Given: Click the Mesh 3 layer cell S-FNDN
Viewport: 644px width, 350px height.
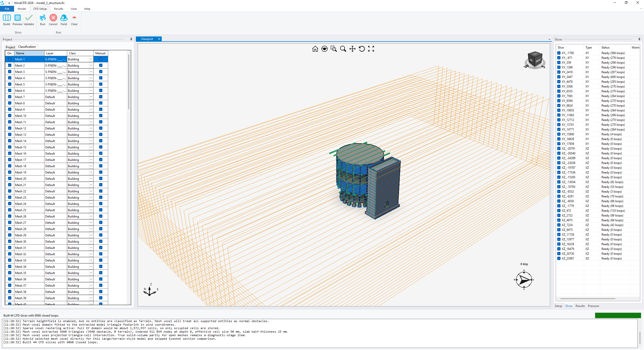Looking at the screenshot, I should pos(56,72).
